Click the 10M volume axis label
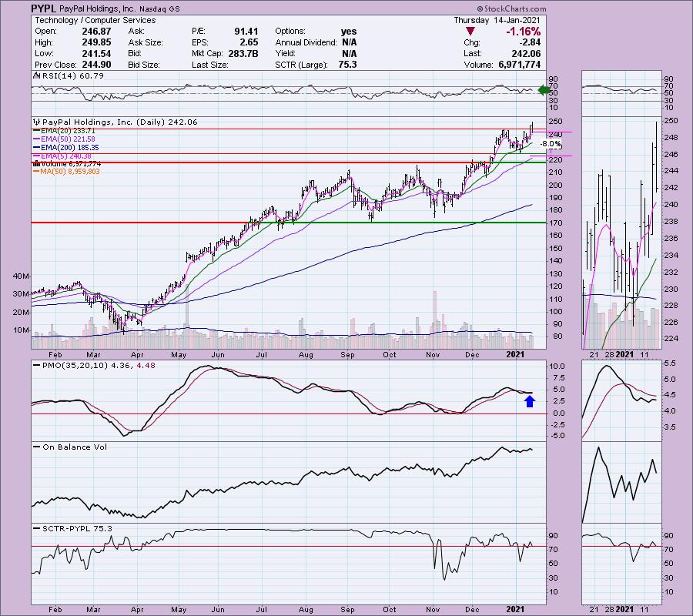 click(x=22, y=330)
